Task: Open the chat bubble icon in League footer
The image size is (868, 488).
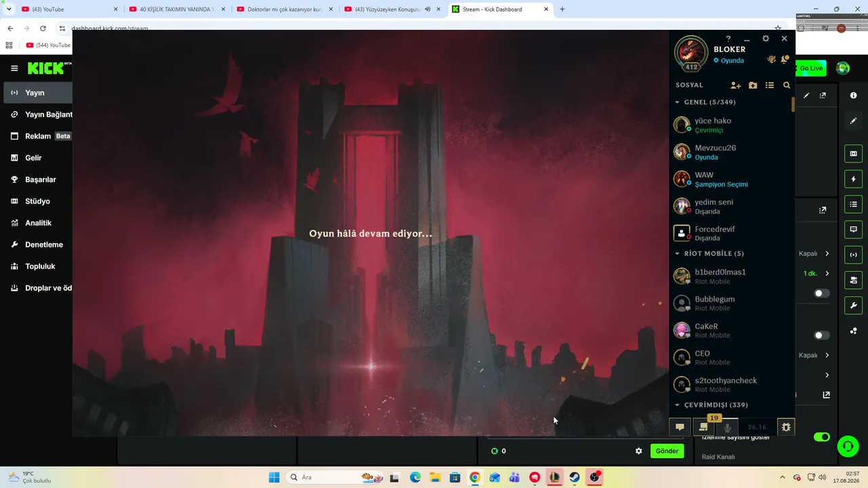Action: coord(679,427)
